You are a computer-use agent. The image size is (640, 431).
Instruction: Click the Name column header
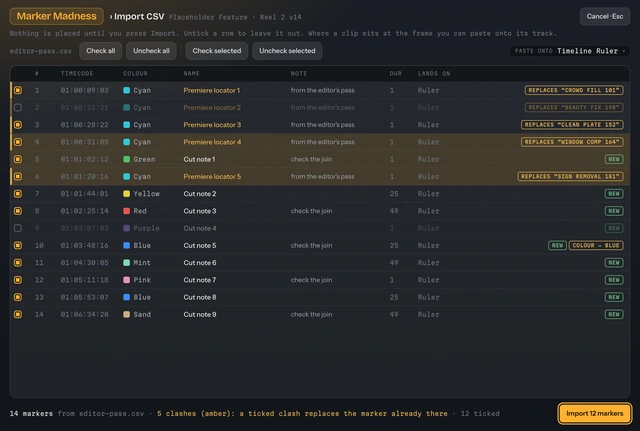point(191,73)
